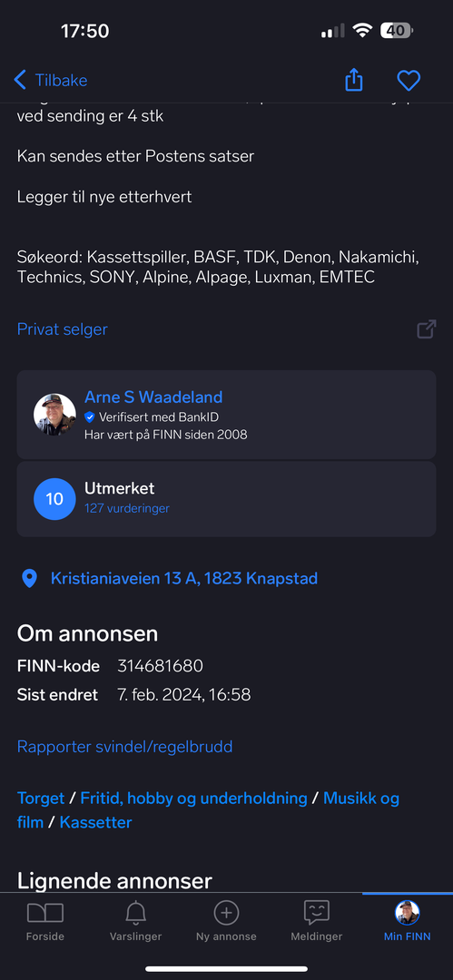Report ad via Rapporter svindel/regelbrudd
Screen dimensions: 453x980
124,746
